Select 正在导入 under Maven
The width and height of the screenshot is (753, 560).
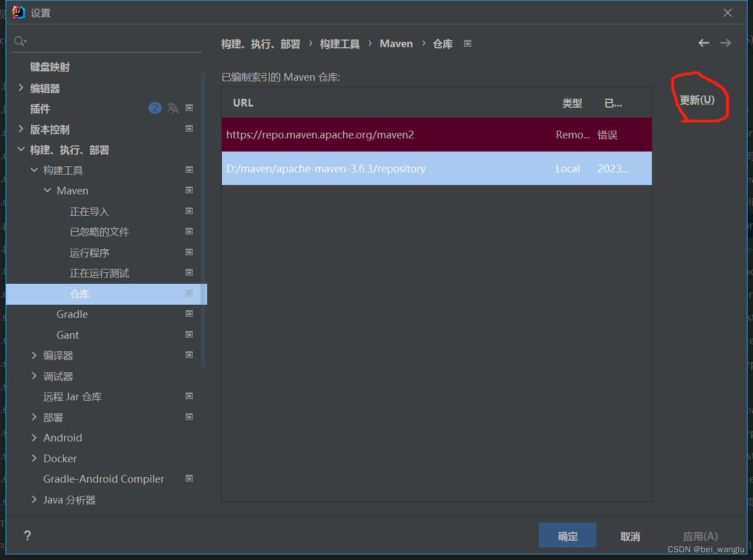[x=90, y=212]
